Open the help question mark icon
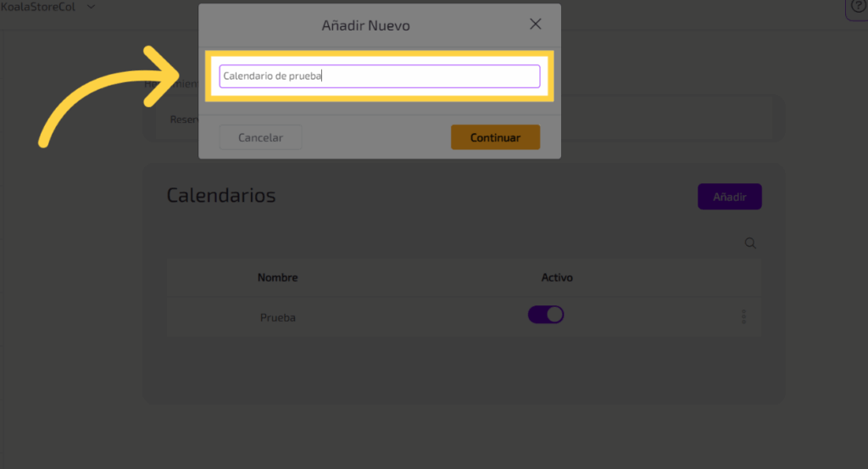This screenshot has width=868, height=469. pyautogui.click(x=857, y=8)
